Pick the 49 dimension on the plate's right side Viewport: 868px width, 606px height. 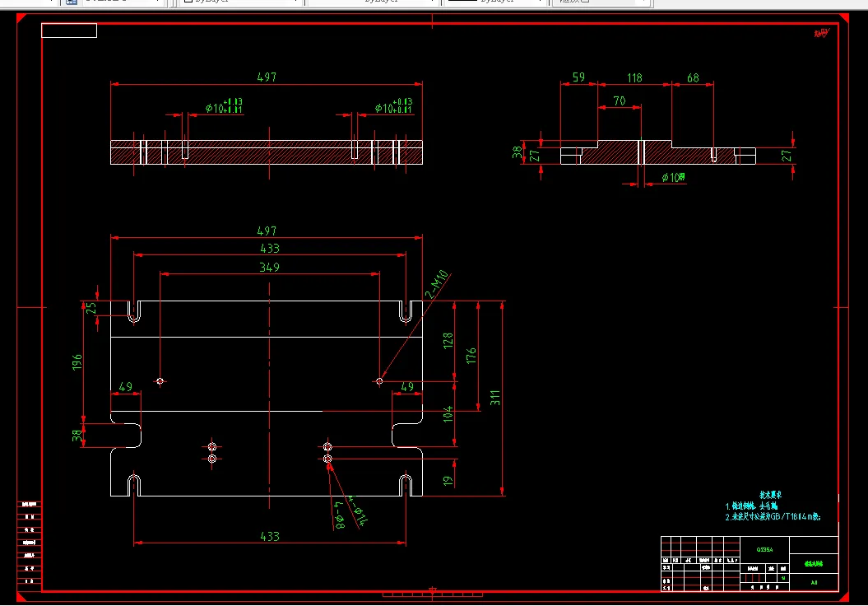pyautogui.click(x=407, y=387)
